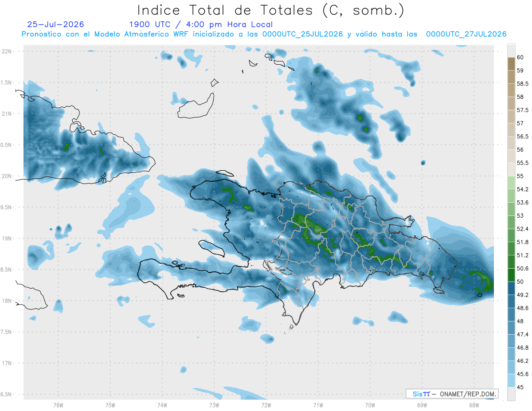Image resolution: width=532 pixels, height=411 pixels.
Task: Click the '76W' longitude label
Action: [58, 405]
